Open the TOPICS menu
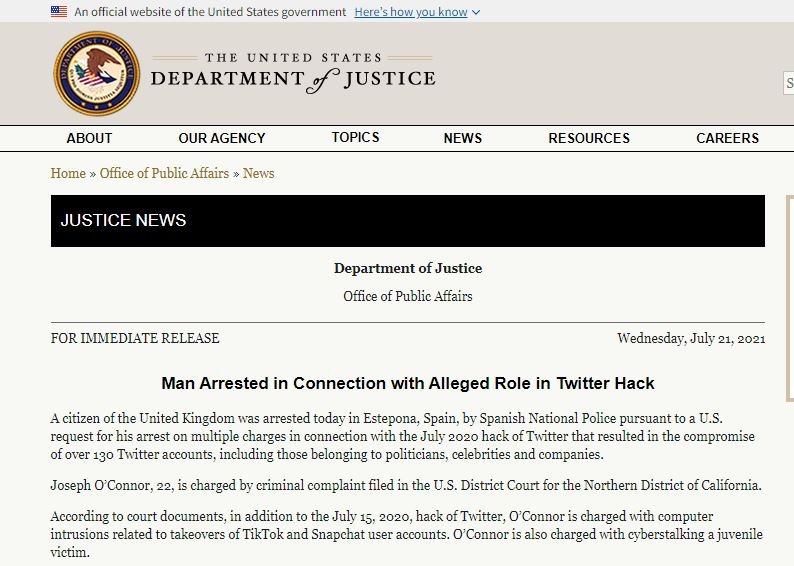The height and width of the screenshot is (566, 794). pyautogui.click(x=355, y=137)
